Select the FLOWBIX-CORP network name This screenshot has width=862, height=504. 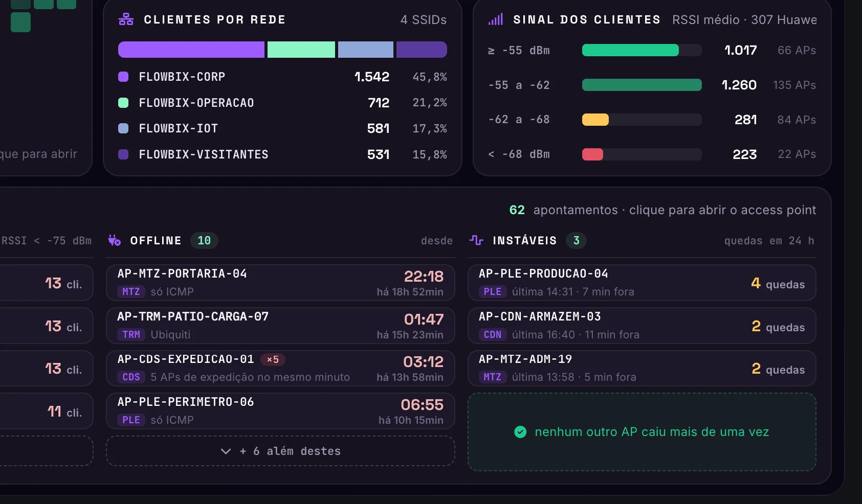point(182,77)
